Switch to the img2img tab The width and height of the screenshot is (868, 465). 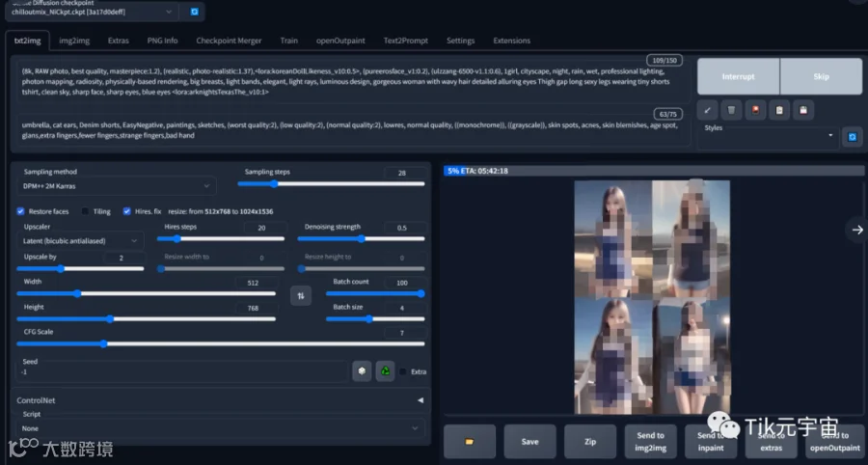point(74,41)
